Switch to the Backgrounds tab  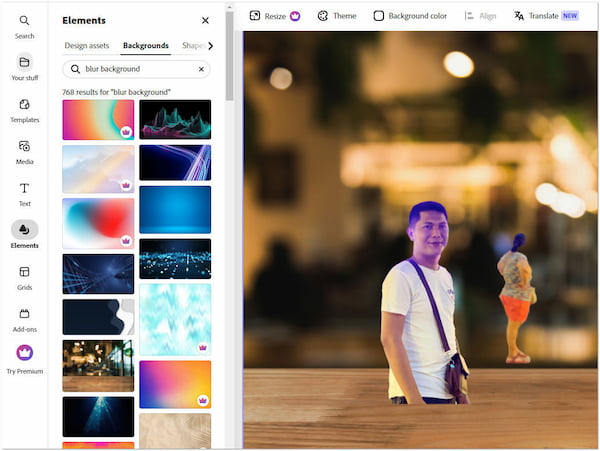tap(146, 46)
